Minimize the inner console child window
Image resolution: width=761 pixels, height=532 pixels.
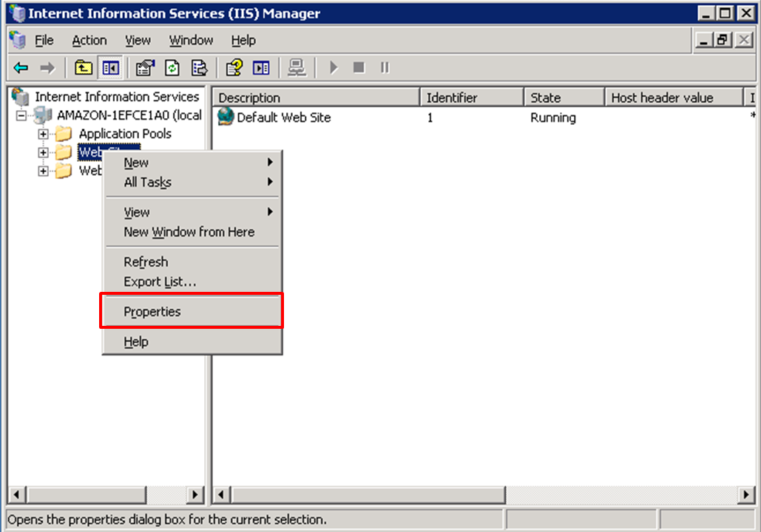point(704,40)
